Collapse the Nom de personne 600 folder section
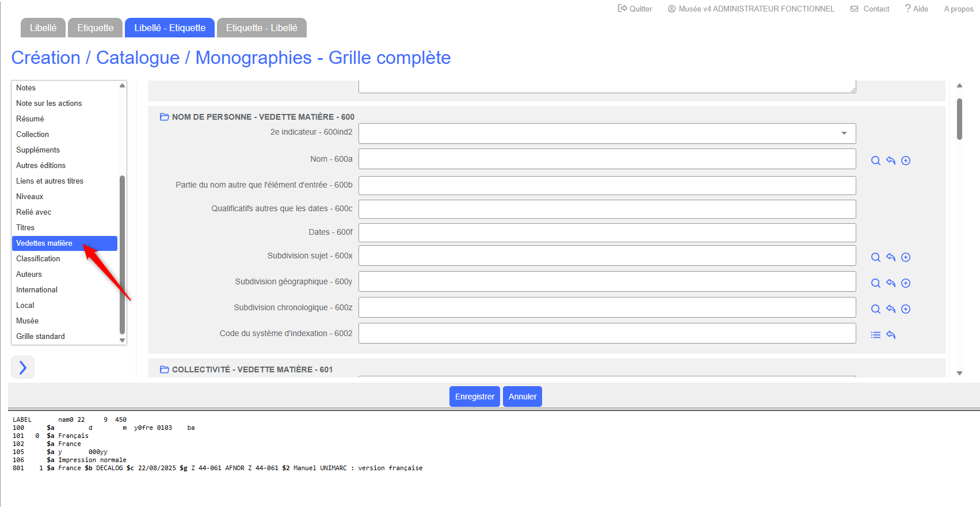This screenshot has height=507, width=980. 165,117
